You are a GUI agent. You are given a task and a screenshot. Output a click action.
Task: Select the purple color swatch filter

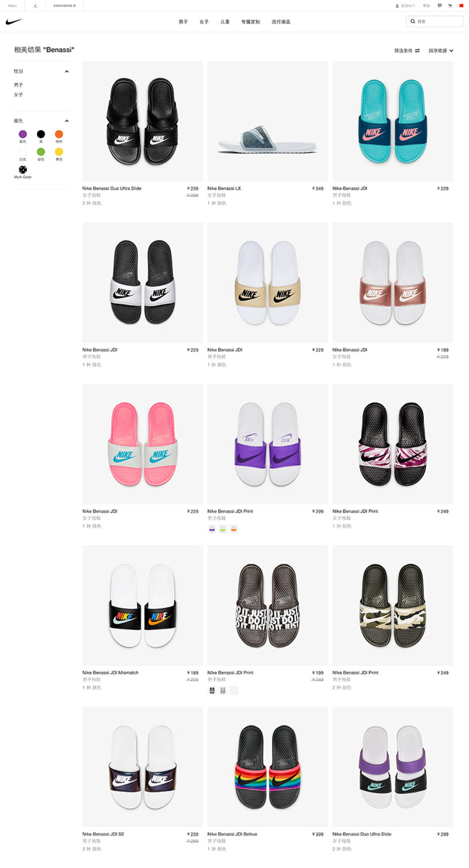[23, 134]
